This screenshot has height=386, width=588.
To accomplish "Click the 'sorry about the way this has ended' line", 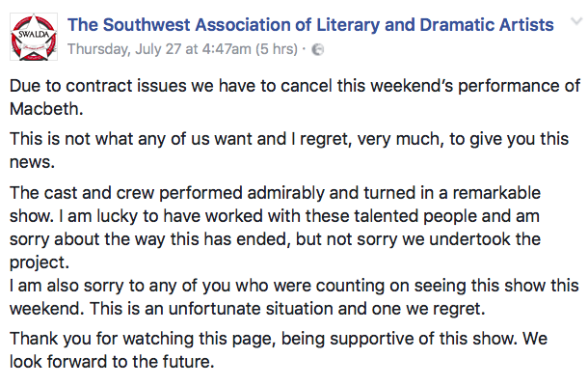I will [275, 239].
